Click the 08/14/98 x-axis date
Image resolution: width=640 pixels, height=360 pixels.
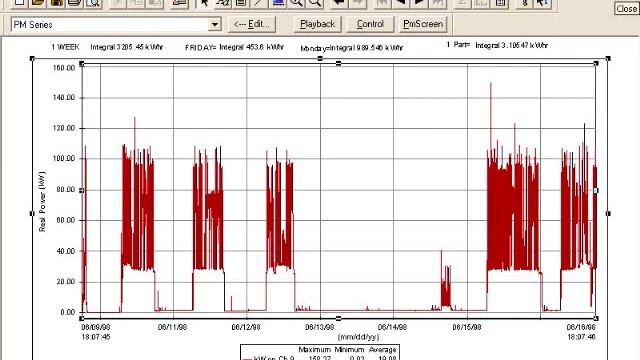coord(392,327)
